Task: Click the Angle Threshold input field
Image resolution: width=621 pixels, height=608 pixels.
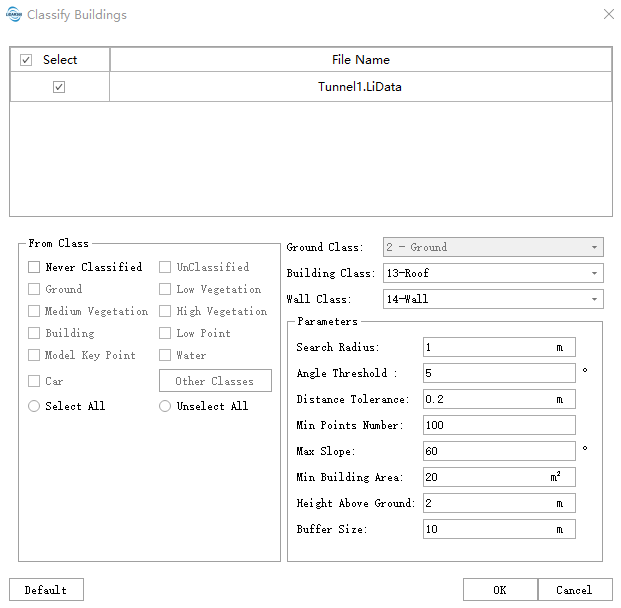Action: pos(498,373)
